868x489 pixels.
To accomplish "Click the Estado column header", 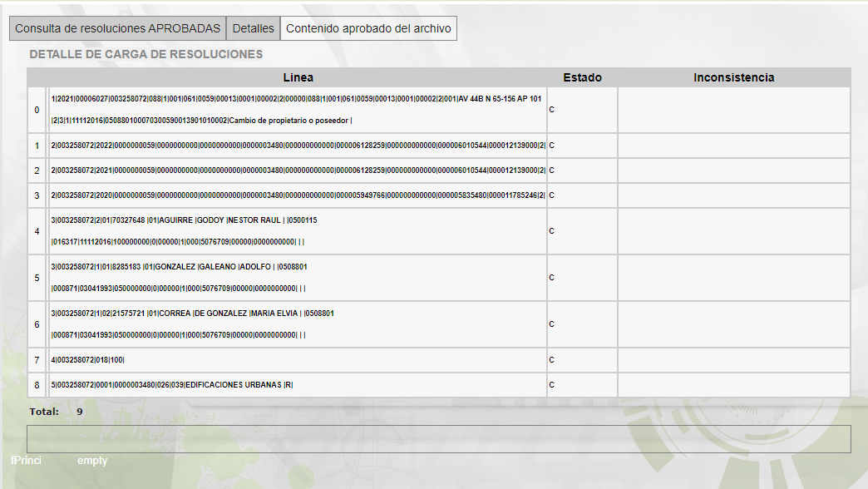I will point(582,77).
